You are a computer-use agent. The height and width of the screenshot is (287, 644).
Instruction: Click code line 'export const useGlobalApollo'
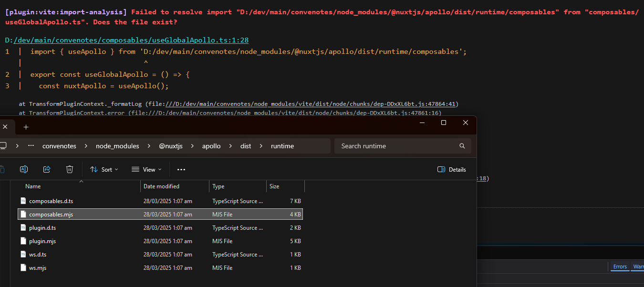pos(110,74)
